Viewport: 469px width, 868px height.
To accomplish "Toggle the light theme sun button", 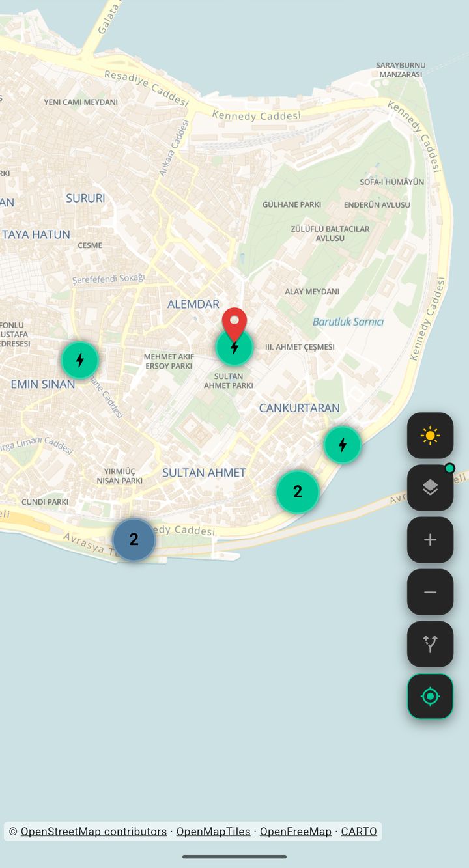I will 430,436.
